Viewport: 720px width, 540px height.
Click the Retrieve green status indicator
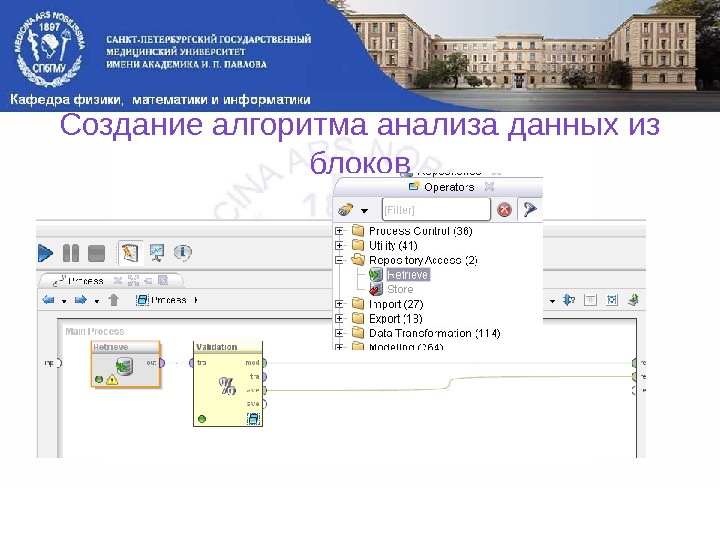(x=99, y=379)
